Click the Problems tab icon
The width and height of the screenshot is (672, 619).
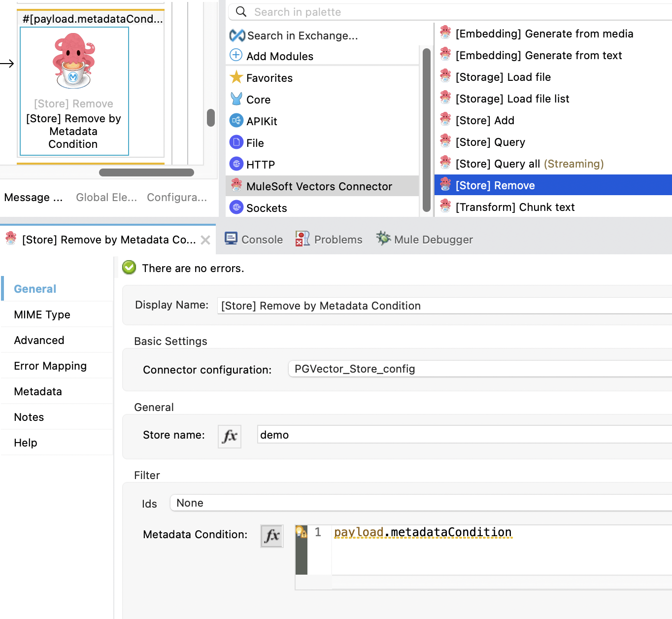point(302,239)
